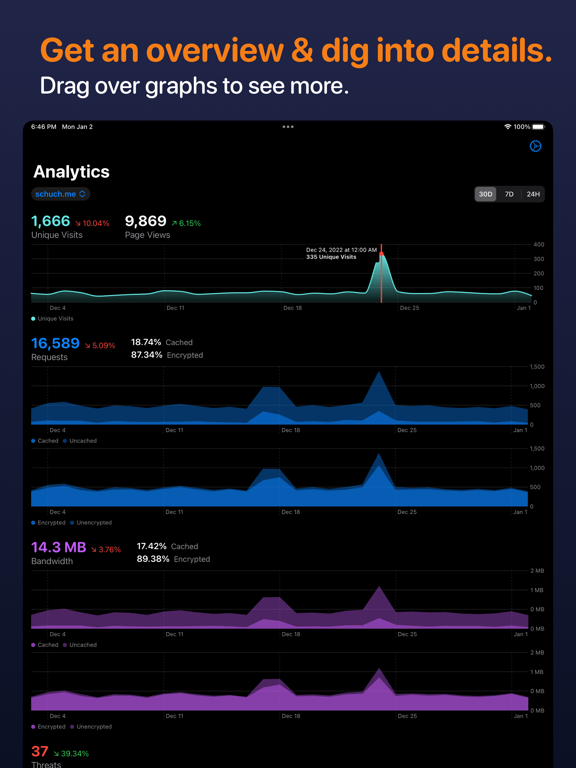
Task: Click the 89.38% Encrypted bandwidth stat
Action: pyautogui.click(x=173, y=559)
